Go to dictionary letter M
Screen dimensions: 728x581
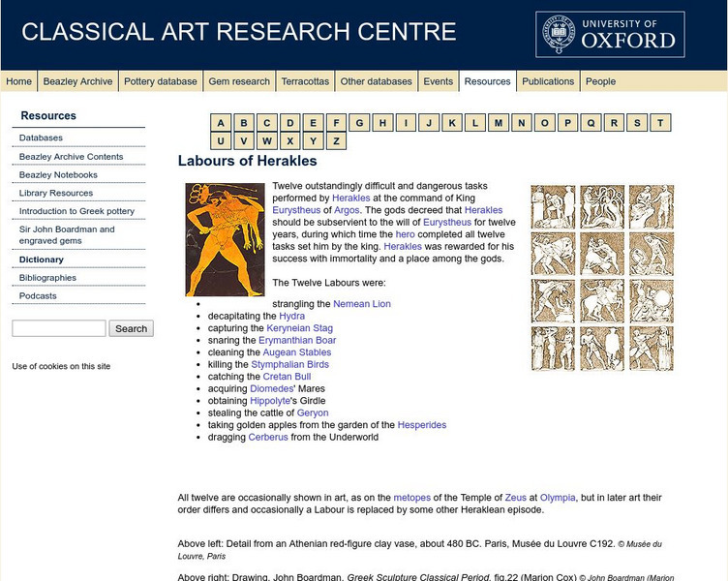(x=499, y=123)
